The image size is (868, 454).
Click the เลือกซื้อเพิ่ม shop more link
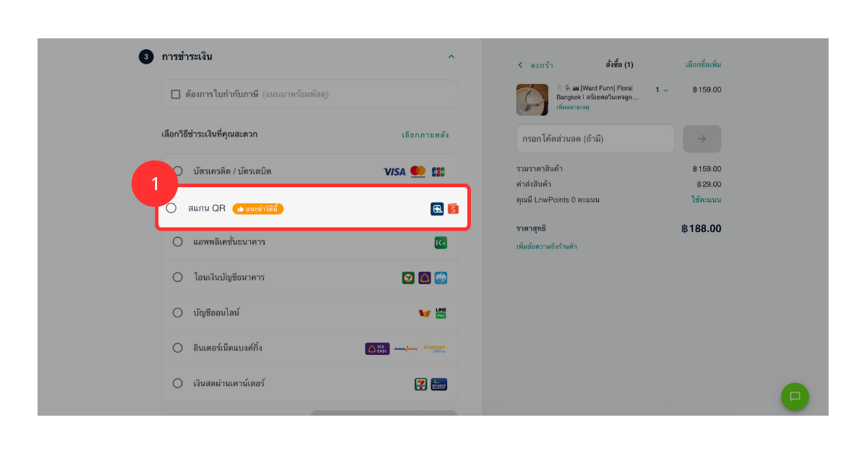point(703,65)
